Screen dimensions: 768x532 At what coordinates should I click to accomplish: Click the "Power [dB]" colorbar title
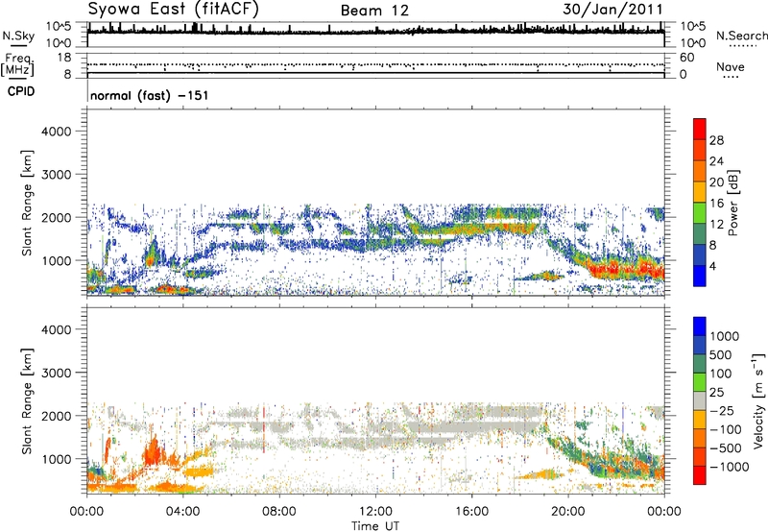coord(732,203)
